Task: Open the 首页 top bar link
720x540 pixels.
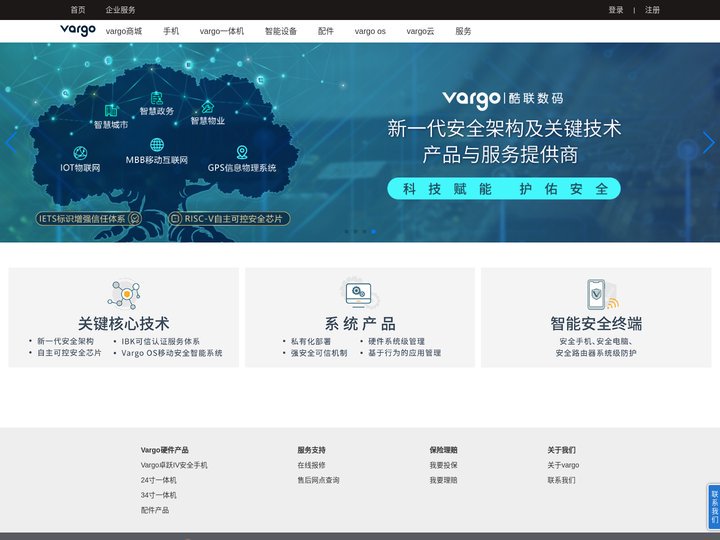Action: coord(78,10)
